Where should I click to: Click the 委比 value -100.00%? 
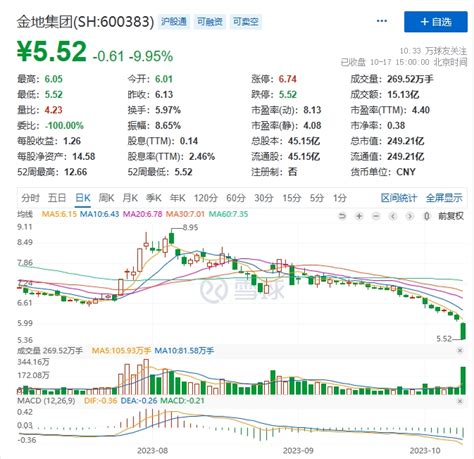64,126
